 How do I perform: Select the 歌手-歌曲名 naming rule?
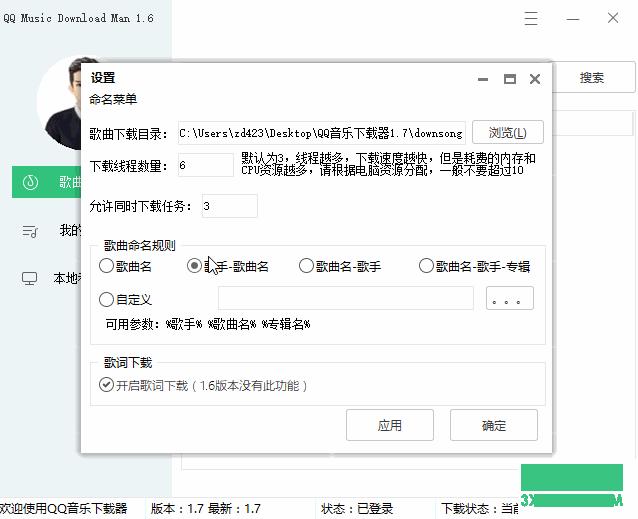(x=227, y=266)
